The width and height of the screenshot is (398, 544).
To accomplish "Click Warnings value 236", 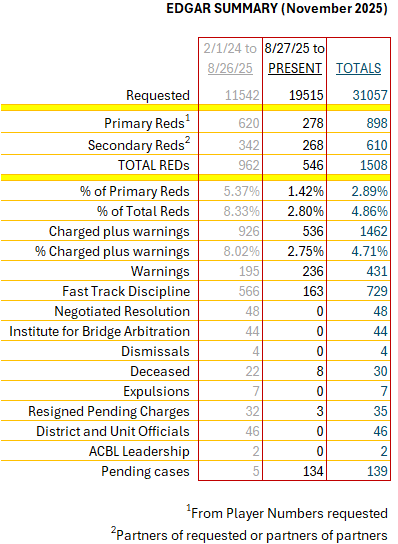I will pyautogui.click(x=313, y=271).
